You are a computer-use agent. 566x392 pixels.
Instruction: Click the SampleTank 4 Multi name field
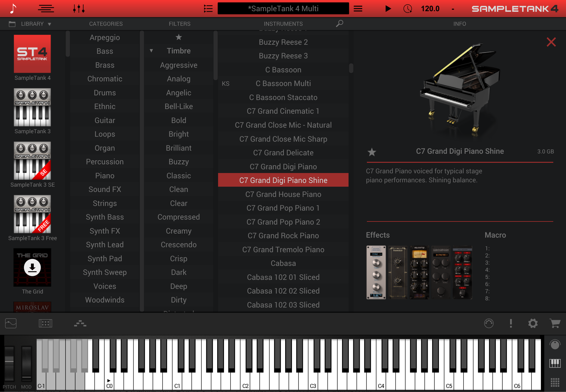coord(283,8)
